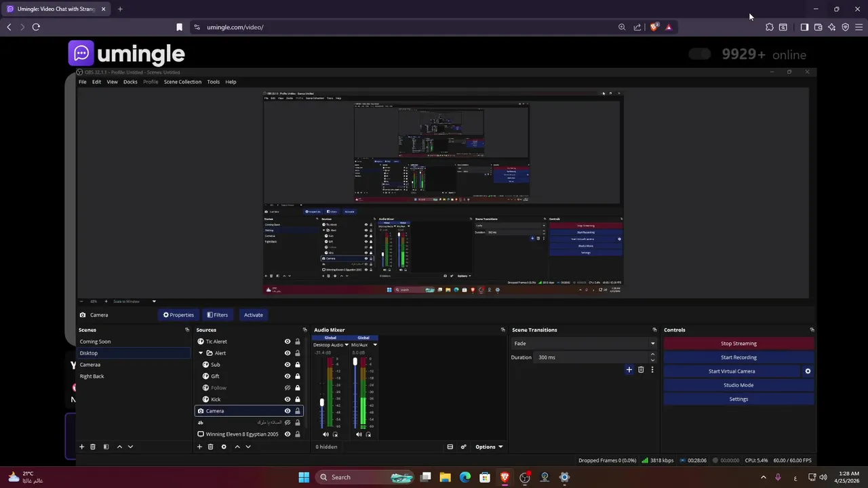Open source properties gear in Sources toolbar

[224, 447]
